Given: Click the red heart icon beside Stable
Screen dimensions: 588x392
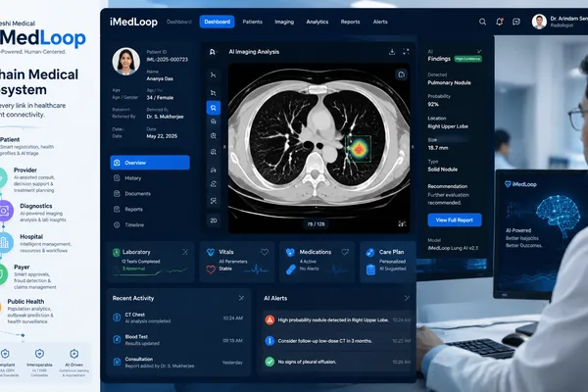Looking at the screenshot, I should [211, 269].
